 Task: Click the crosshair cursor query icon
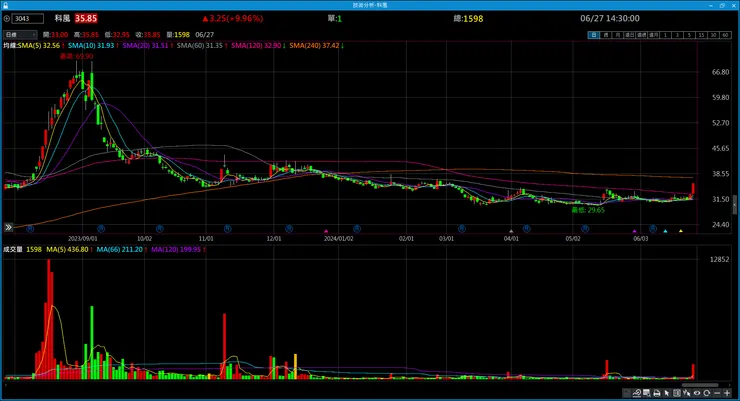click(687, 393)
